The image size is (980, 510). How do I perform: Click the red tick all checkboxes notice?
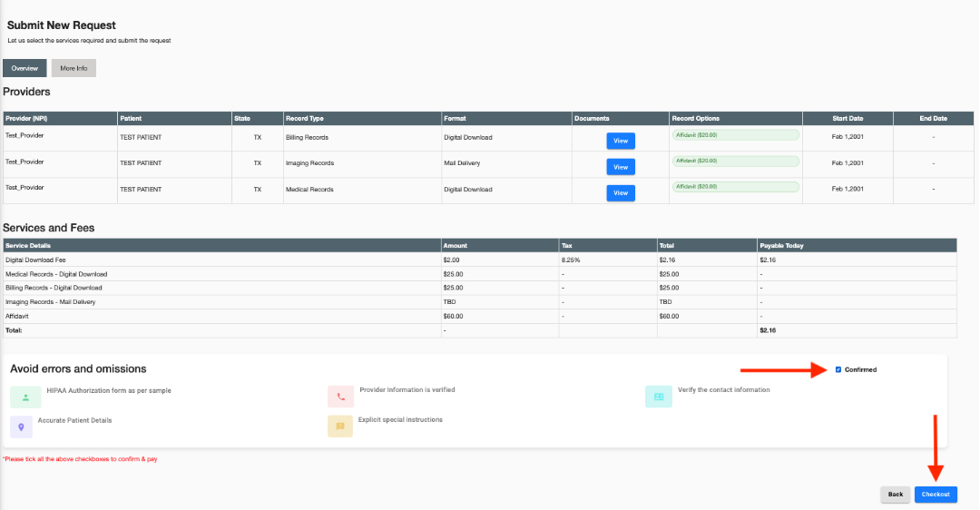(x=80, y=459)
